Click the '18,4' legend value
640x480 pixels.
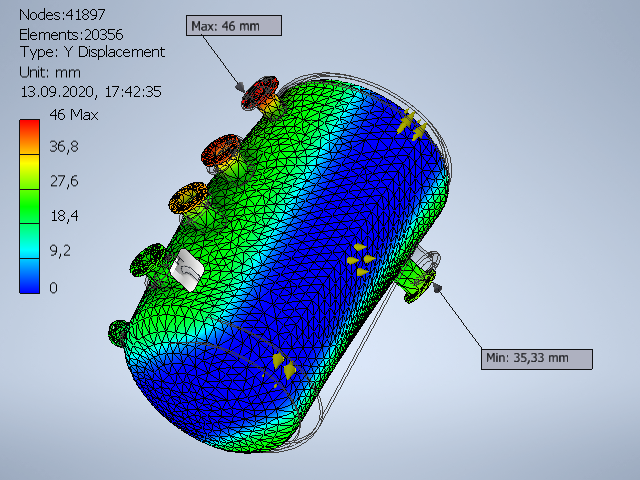point(64,216)
